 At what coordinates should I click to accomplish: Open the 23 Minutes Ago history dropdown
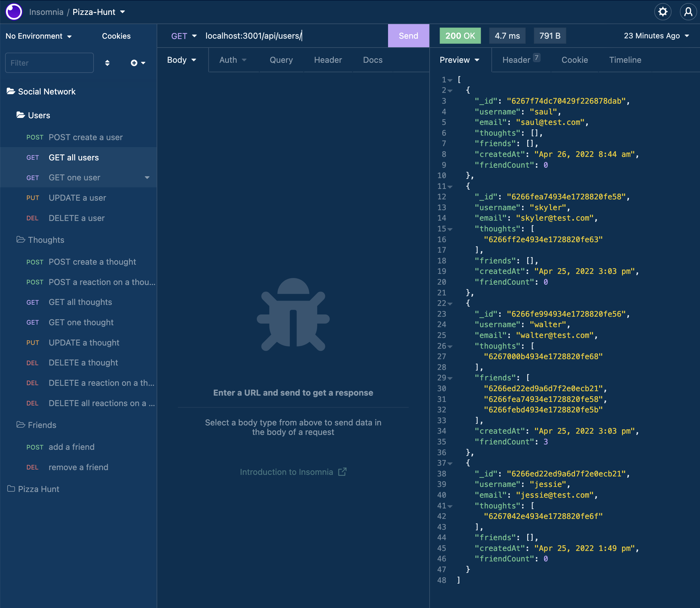pos(657,36)
